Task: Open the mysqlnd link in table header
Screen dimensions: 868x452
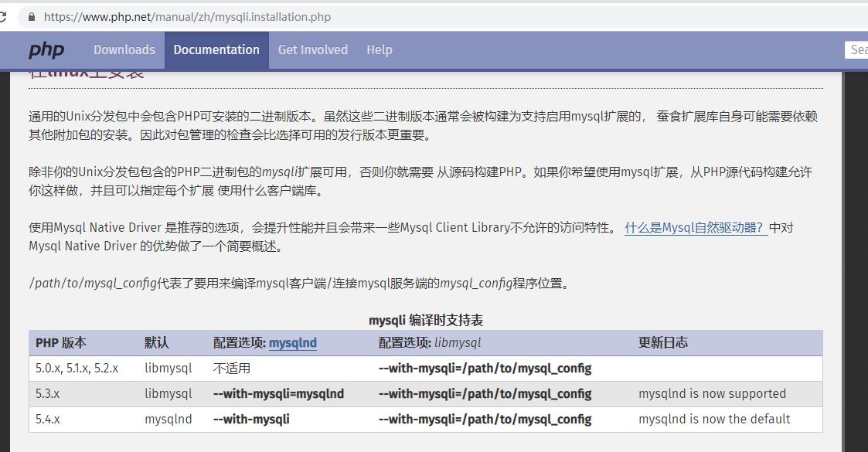Action: coord(293,343)
